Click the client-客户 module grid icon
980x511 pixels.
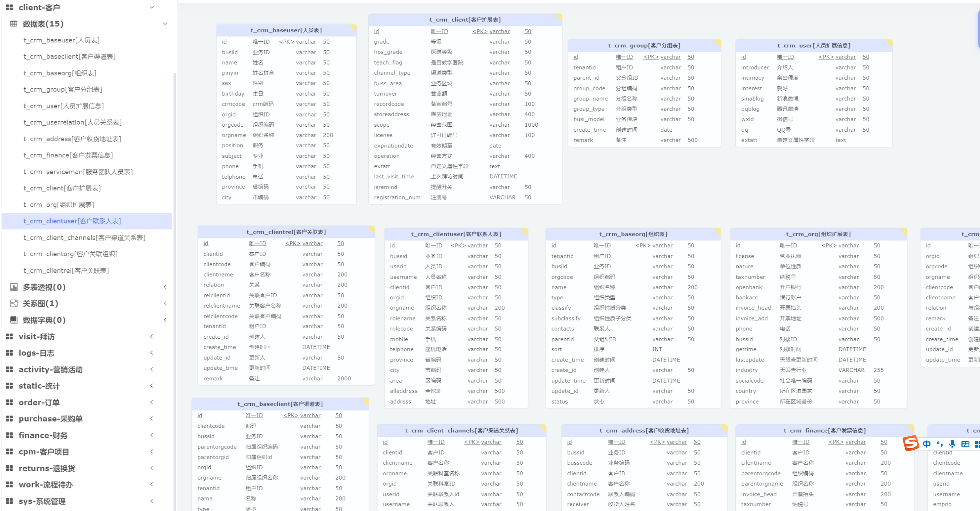[x=10, y=7]
